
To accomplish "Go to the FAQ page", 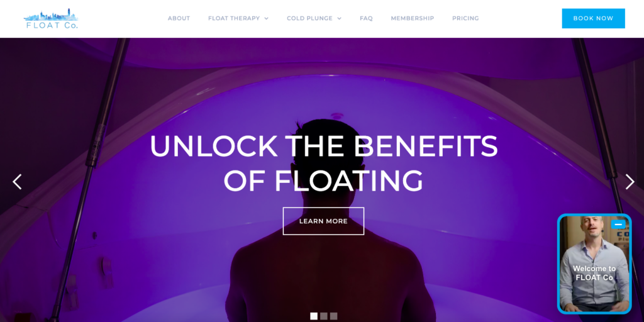I will pos(366,18).
